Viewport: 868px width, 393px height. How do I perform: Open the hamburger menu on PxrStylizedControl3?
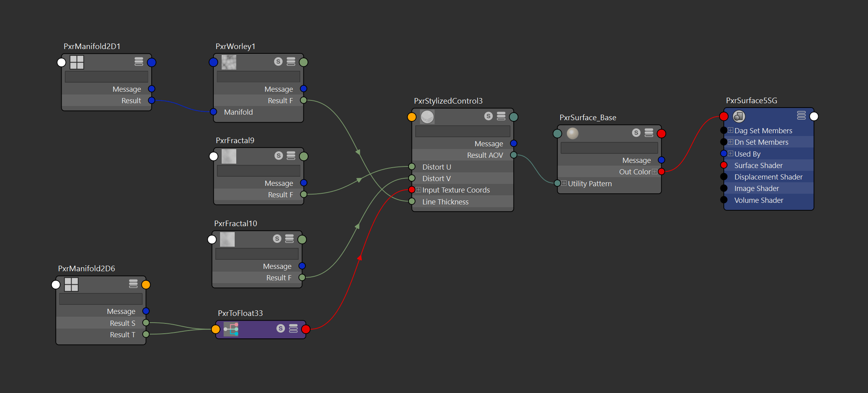coord(501,116)
